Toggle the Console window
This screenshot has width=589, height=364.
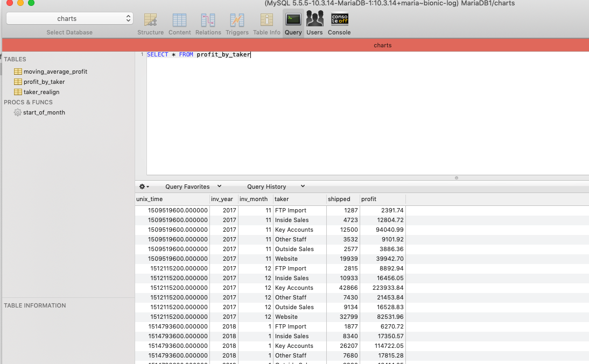point(339,22)
